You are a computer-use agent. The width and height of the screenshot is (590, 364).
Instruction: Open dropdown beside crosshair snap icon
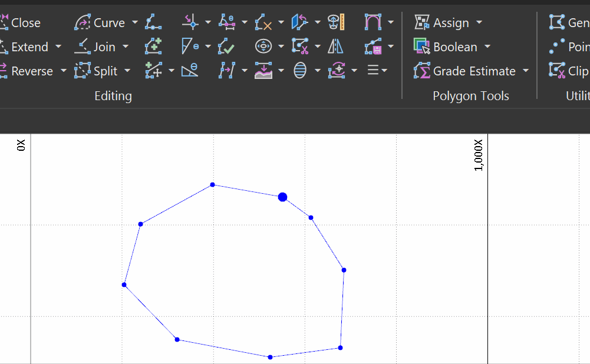pyautogui.click(x=208, y=22)
